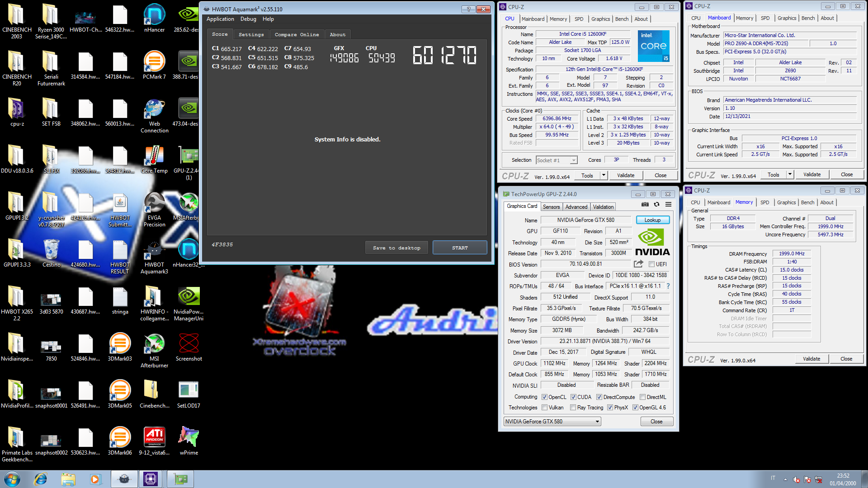The image size is (868, 488).
Task: Open 3DMark05 desktop shortcut
Action: [x=120, y=394]
